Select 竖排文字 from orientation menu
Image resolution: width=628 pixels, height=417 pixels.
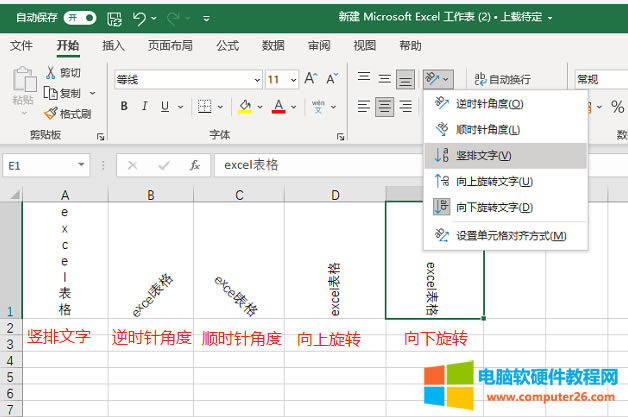click(484, 156)
